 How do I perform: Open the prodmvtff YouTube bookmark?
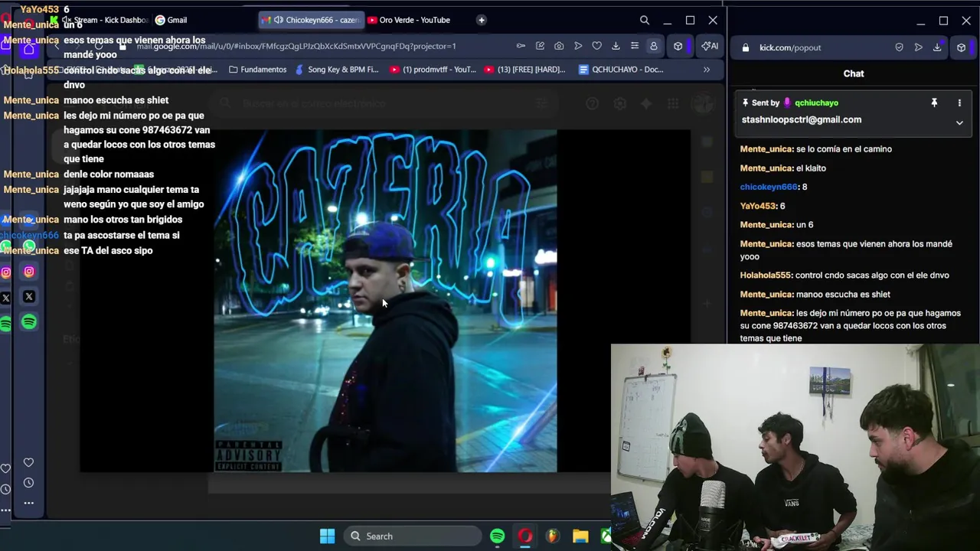point(433,70)
